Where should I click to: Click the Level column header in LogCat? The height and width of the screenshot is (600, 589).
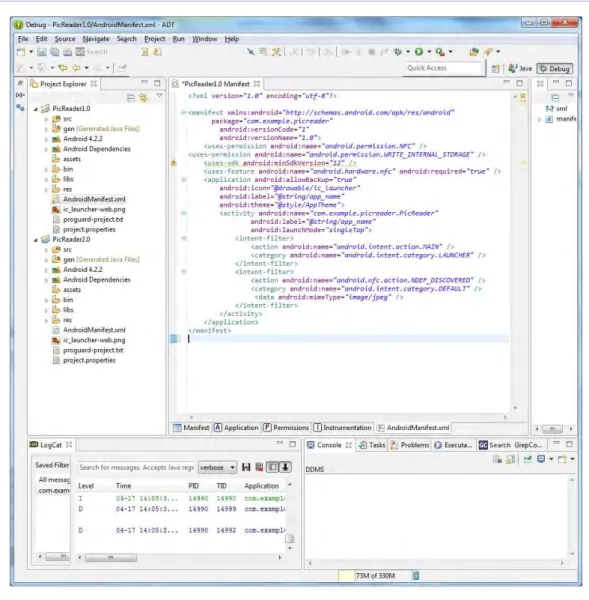tap(86, 486)
